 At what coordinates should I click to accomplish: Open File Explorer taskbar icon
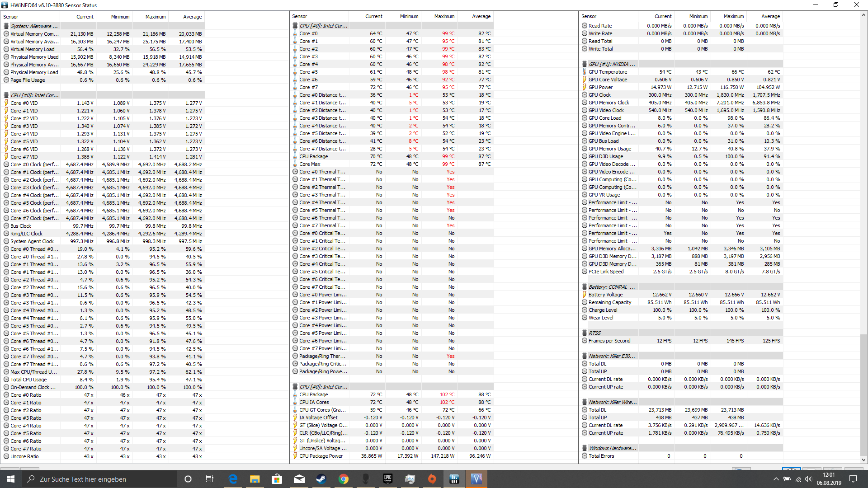coord(255,479)
